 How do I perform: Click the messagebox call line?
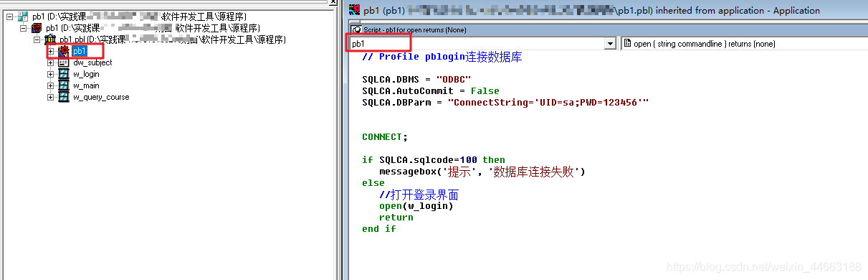pyautogui.click(x=482, y=172)
